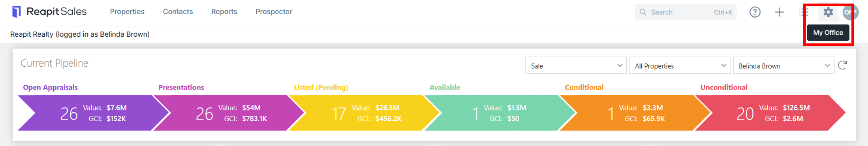Open the Contacts menu

click(178, 12)
